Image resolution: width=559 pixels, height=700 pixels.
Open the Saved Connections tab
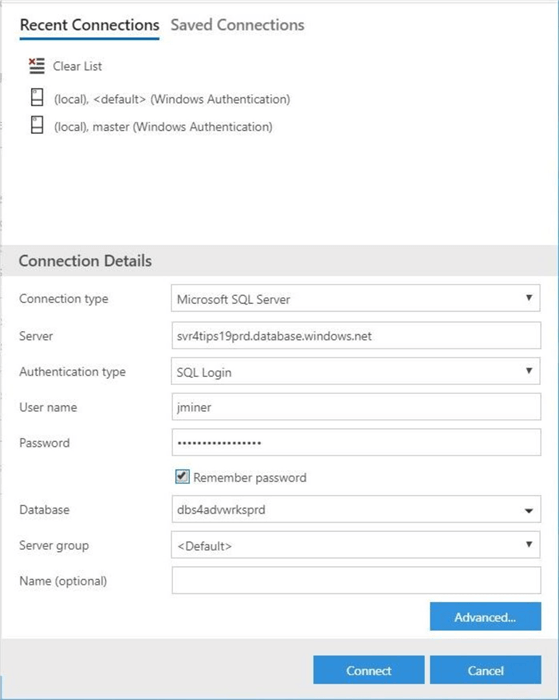(x=238, y=25)
